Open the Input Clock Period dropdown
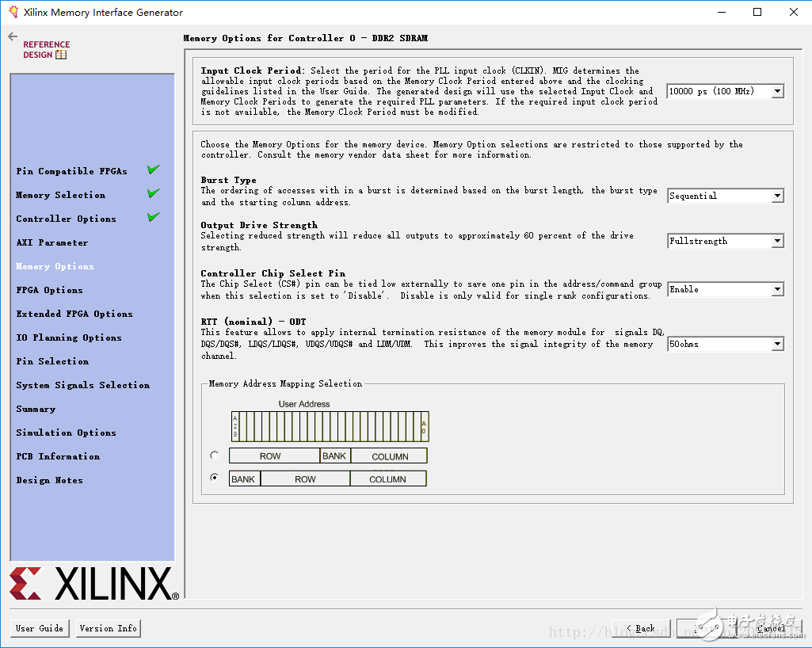This screenshot has width=812, height=648. click(x=725, y=91)
